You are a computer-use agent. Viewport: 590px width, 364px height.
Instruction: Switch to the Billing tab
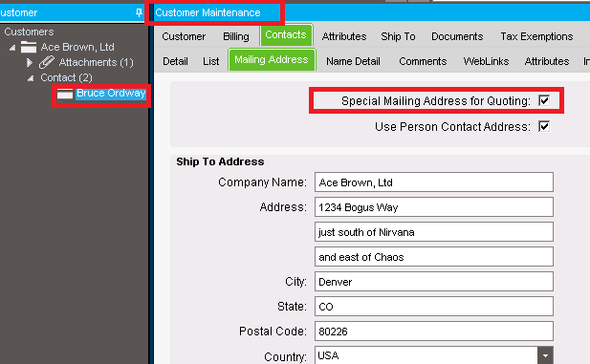(x=236, y=36)
